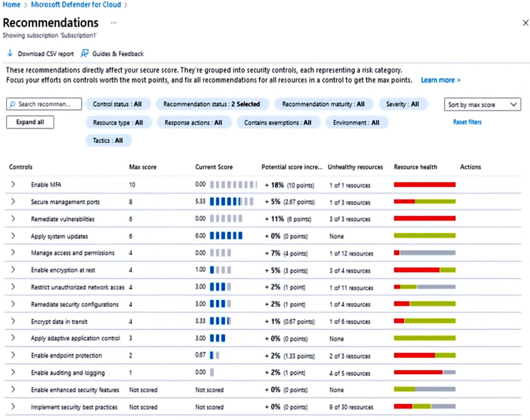Screen dimensions: 530x420
Task: Click the Guides & Feedback icon
Action: pyautogui.click(x=84, y=54)
